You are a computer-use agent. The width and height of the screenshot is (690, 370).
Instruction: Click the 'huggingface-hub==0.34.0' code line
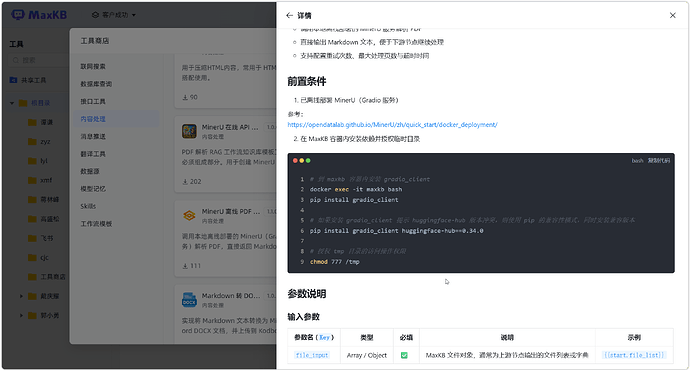pos(396,231)
